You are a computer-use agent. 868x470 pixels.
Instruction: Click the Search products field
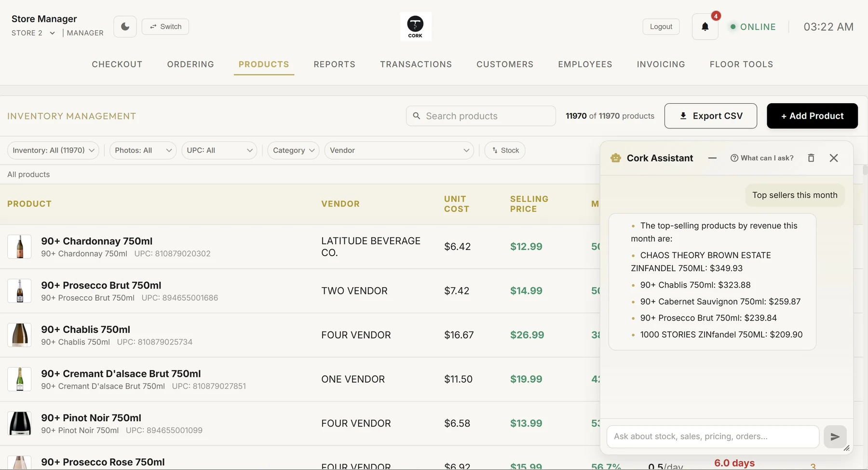pyautogui.click(x=481, y=116)
